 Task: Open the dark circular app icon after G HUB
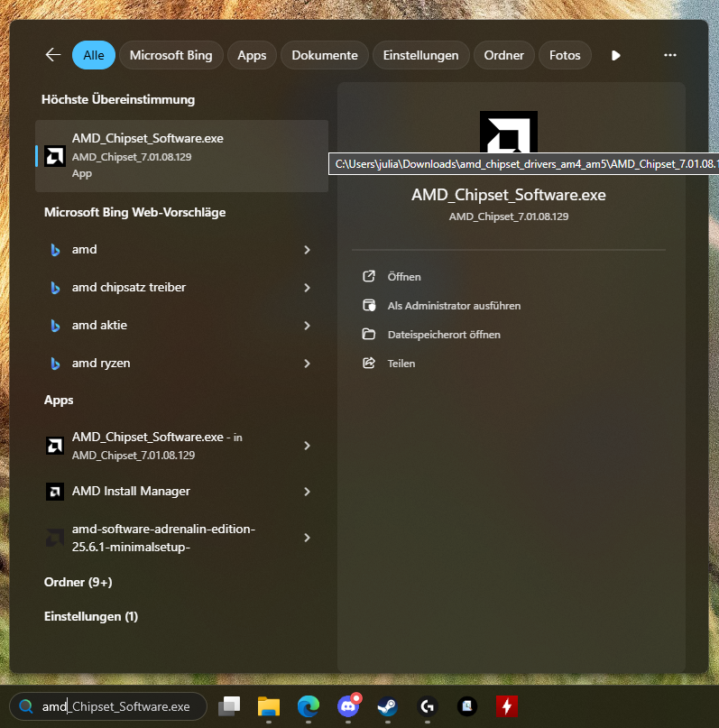(467, 706)
